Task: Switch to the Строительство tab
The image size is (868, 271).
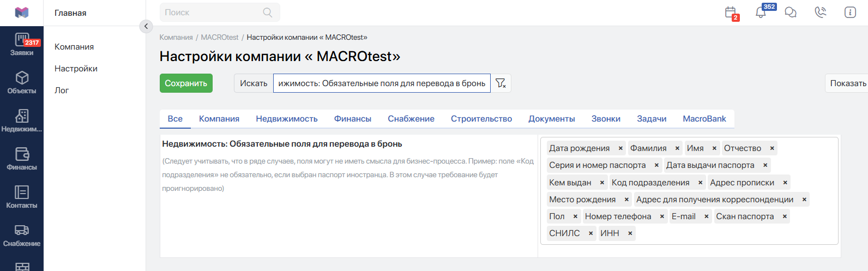Action: [x=481, y=119]
